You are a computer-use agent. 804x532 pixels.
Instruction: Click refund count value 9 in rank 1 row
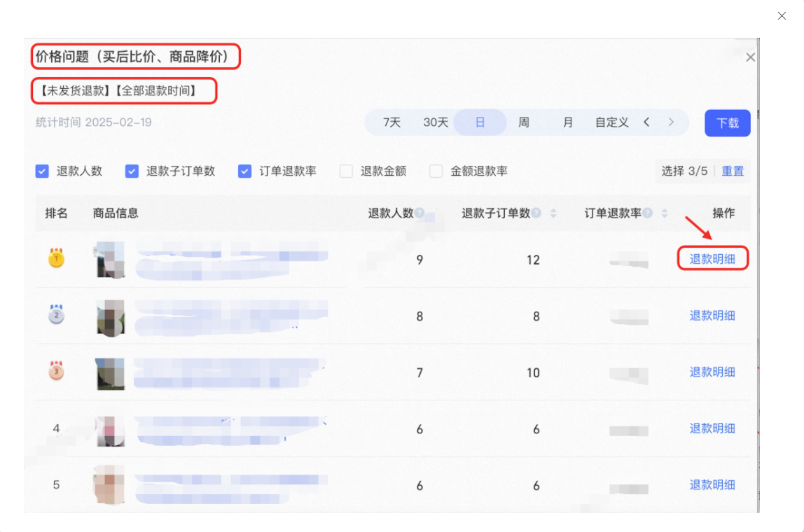pos(420,260)
